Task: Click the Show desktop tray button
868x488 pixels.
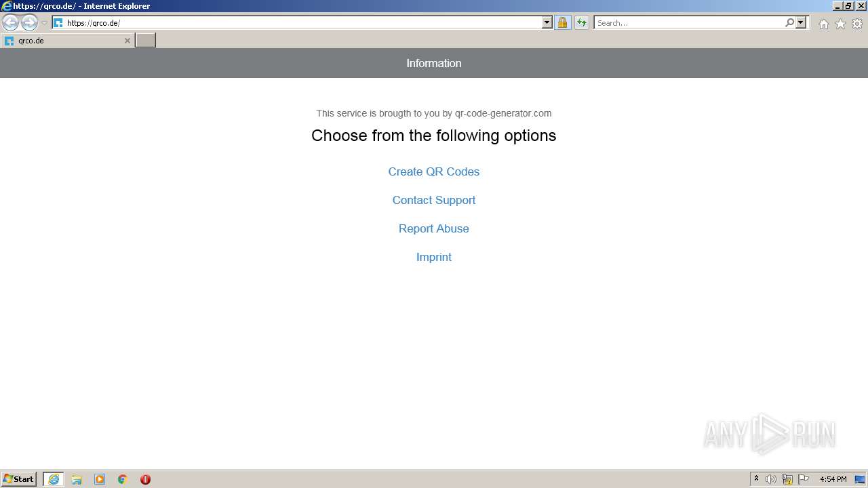Action: [860, 479]
